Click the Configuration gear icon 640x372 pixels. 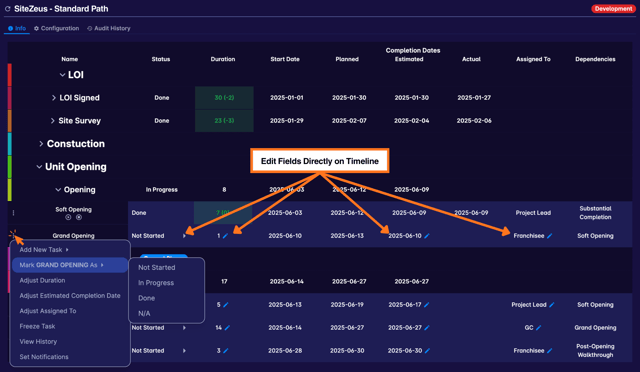(x=36, y=28)
